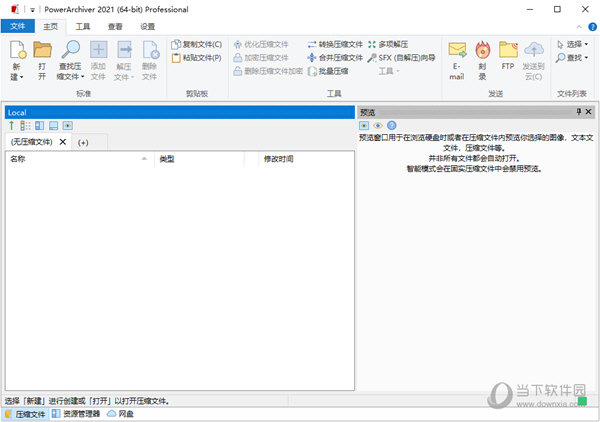Sort by the 名称 column header
This screenshot has height=422, width=600.
pos(80,159)
